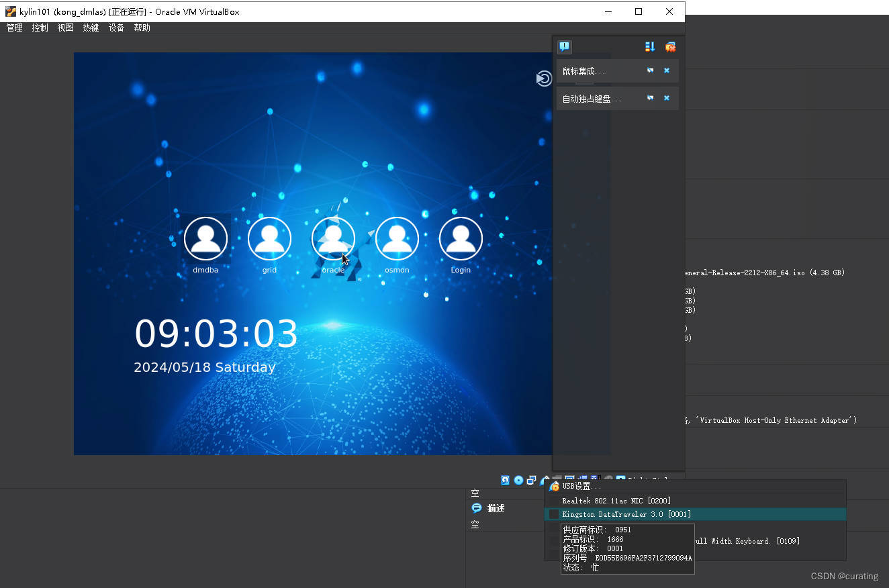Expand the 自动独占键盘 notification details
The height and width of the screenshot is (588, 889).
tap(650, 98)
